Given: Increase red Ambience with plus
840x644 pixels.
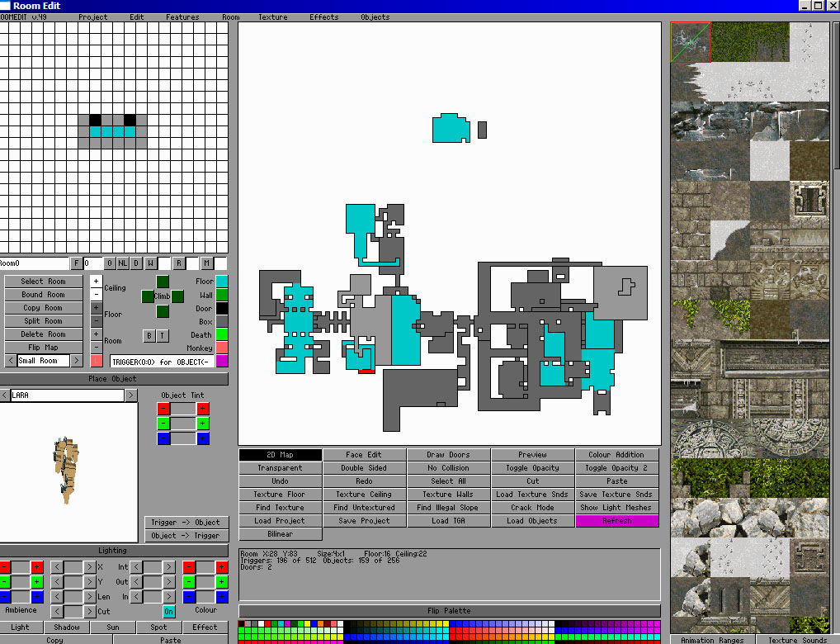Looking at the screenshot, I should click(37, 567).
